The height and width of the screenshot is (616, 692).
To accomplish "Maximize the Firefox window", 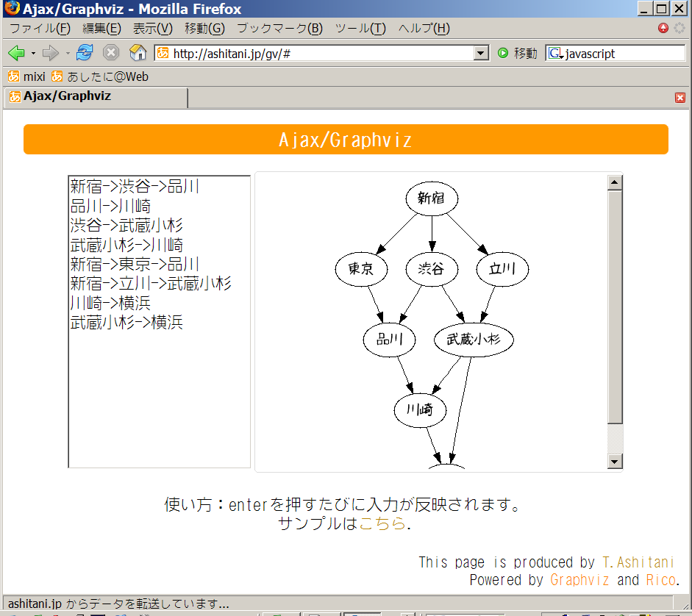I will (x=661, y=8).
